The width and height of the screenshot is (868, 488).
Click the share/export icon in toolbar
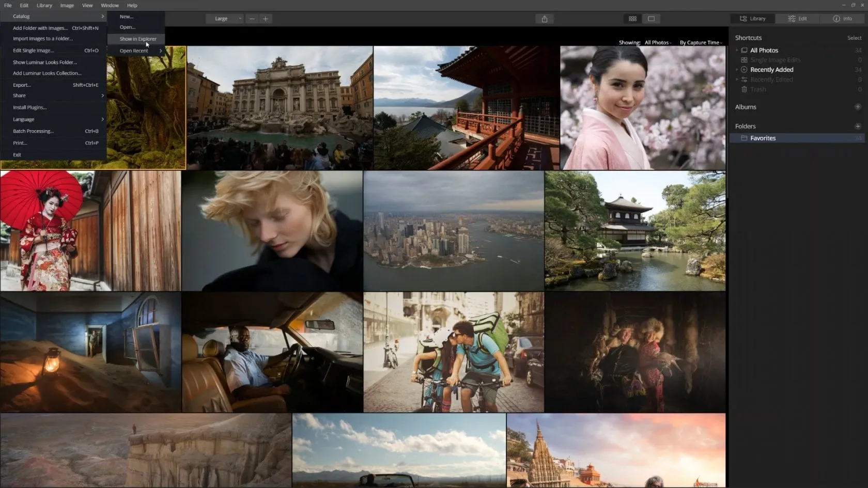[x=544, y=19]
